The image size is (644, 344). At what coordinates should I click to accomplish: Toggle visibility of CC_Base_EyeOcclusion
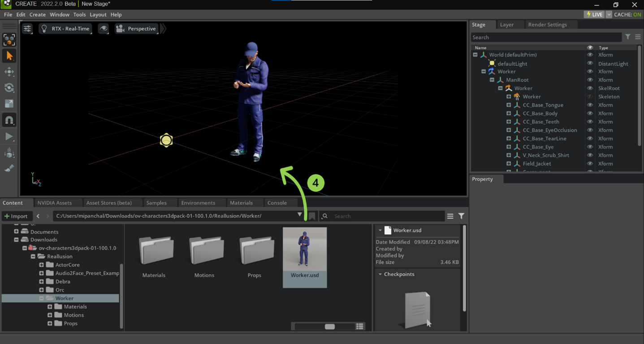point(590,130)
